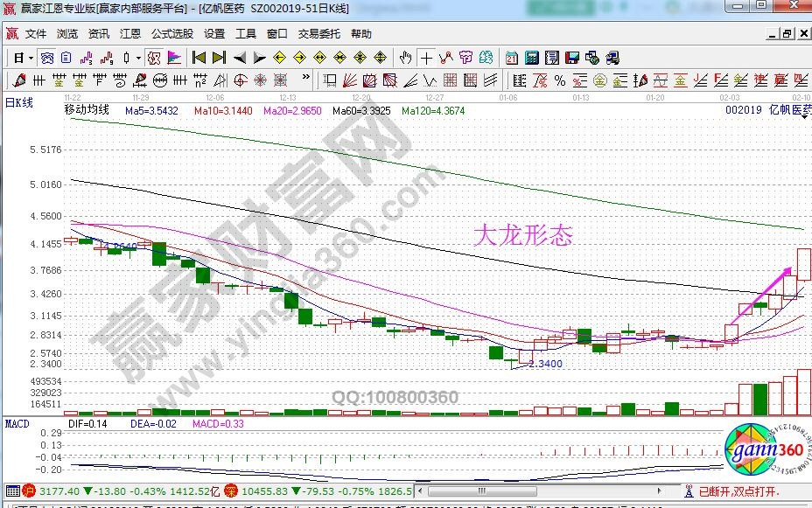
Task: Toggle the highlighted red pattern toolbar button
Action: (x=153, y=59)
